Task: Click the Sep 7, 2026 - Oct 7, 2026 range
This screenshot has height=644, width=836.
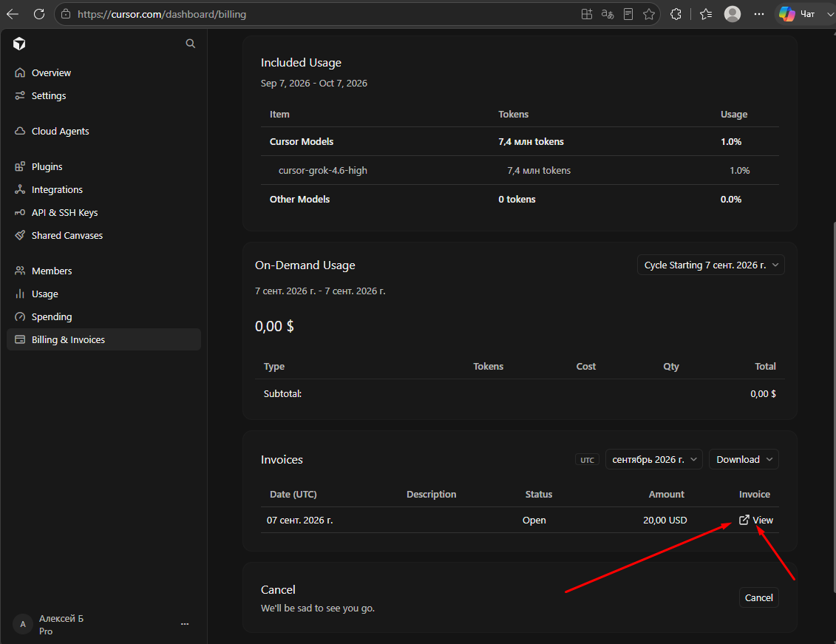Action: 314,83
